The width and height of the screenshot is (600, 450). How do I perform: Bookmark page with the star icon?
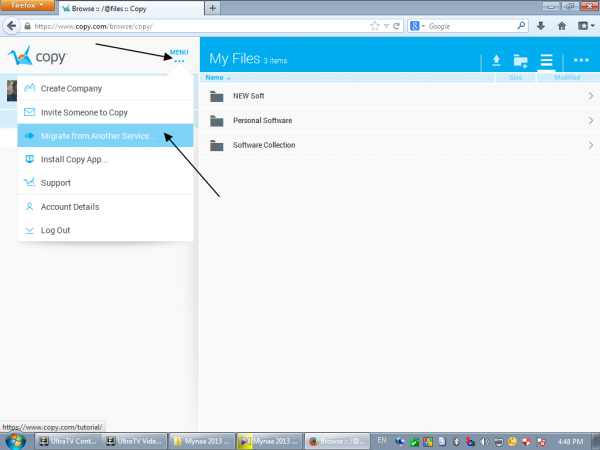(x=375, y=26)
